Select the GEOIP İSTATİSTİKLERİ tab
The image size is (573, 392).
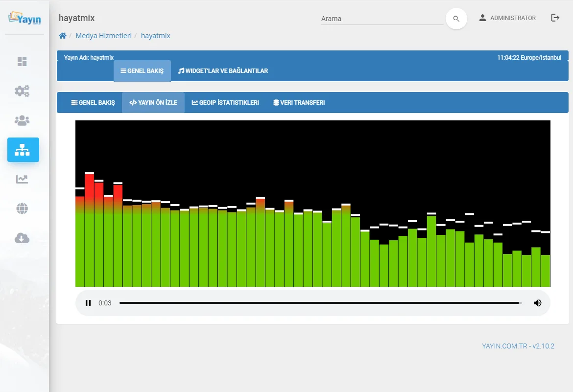pos(225,103)
